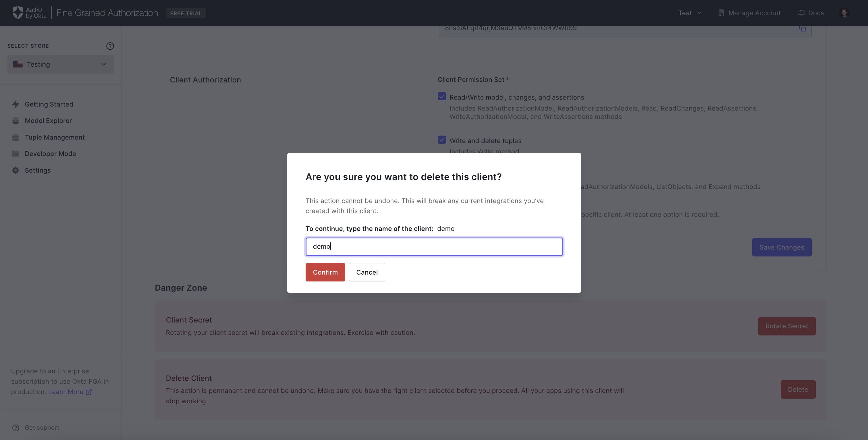Focus the client name confirmation field
Screen dimensions: 868x440
[434, 247]
